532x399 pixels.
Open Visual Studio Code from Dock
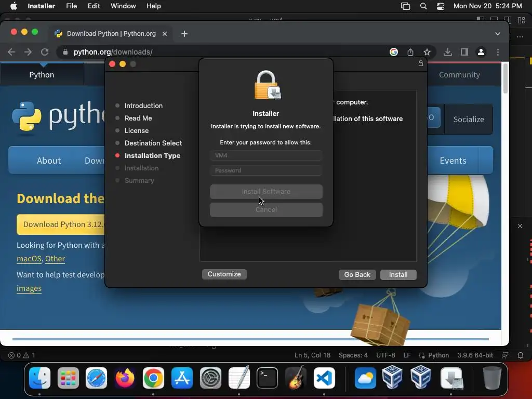[x=324, y=378]
